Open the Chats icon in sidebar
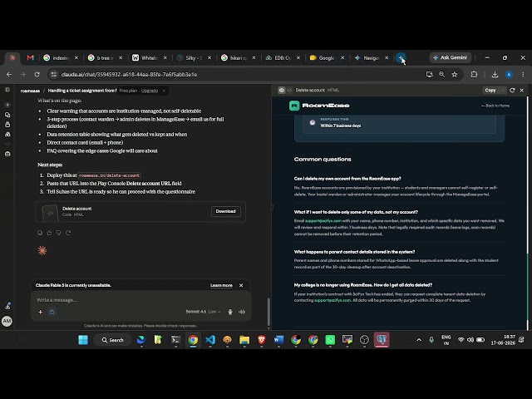The image size is (532, 399). click(x=7, y=115)
